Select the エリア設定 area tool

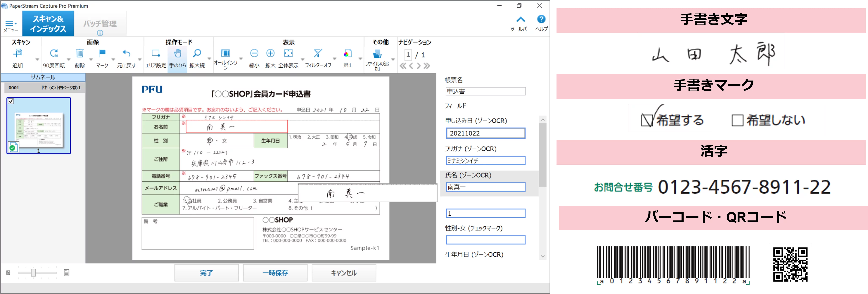pyautogui.click(x=156, y=53)
